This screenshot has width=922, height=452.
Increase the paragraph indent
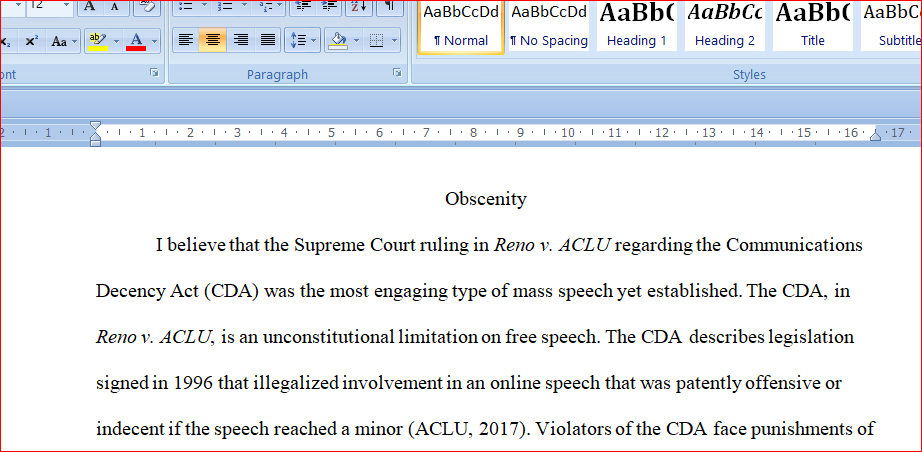click(330, 6)
